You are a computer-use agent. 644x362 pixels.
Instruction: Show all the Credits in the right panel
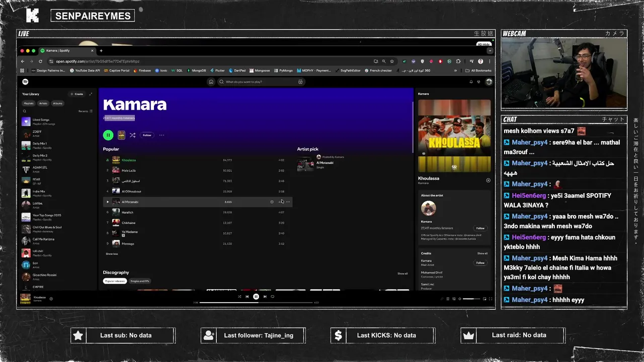(x=482, y=253)
